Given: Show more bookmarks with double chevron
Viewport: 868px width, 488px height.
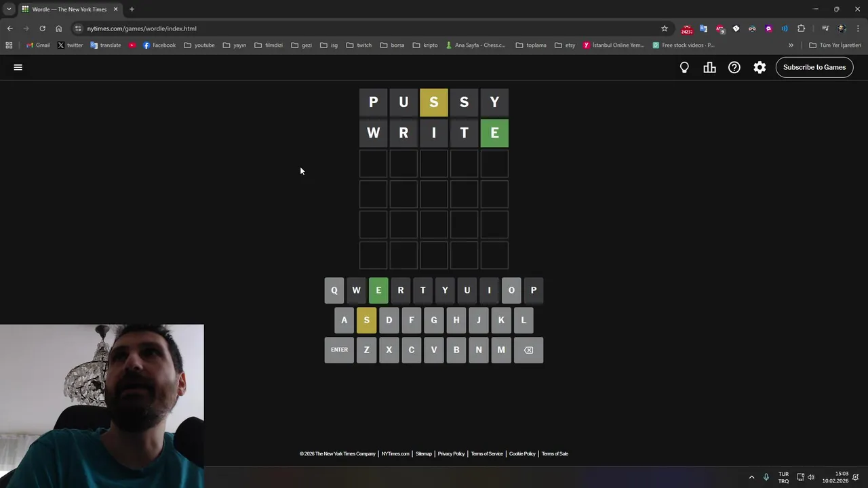Looking at the screenshot, I should pyautogui.click(x=791, y=45).
